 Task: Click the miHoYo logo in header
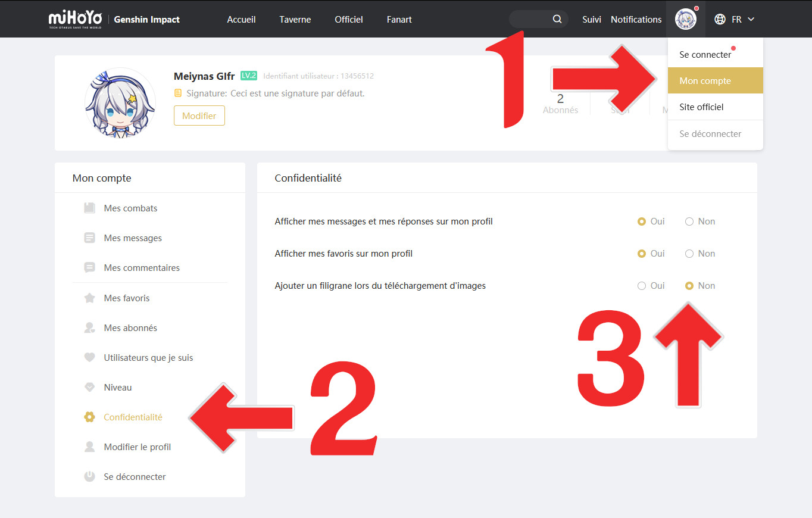76,19
